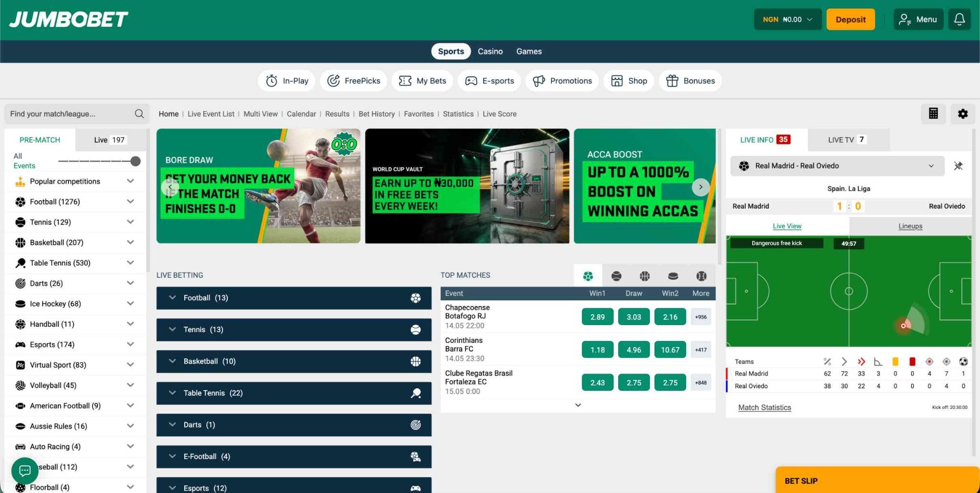Open Match Statistics link

click(x=765, y=407)
